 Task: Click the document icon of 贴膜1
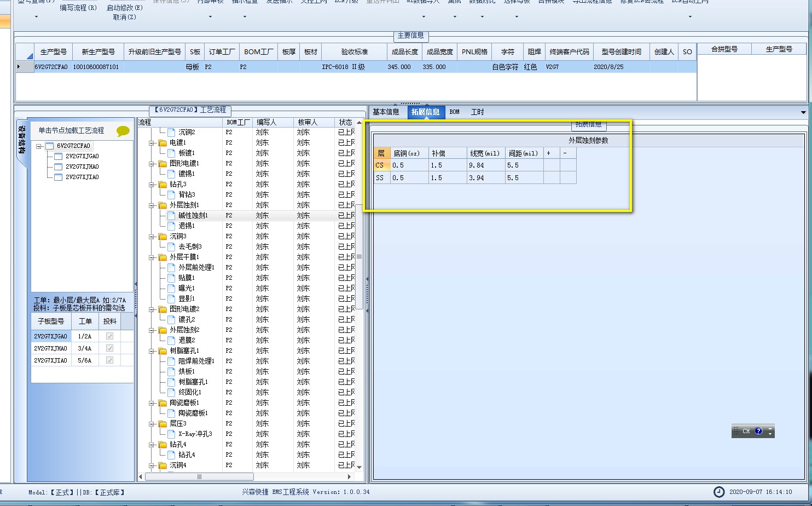(x=171, y=278)
